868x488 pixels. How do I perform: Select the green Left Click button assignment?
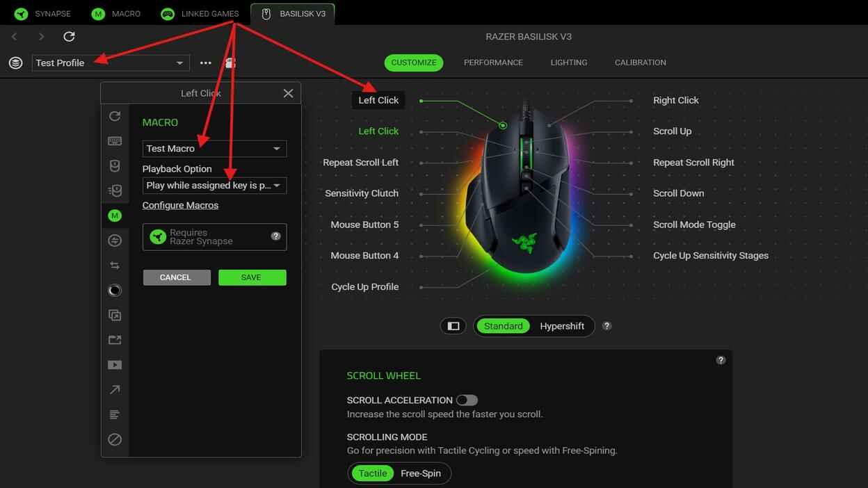click(x=378, y=131)
